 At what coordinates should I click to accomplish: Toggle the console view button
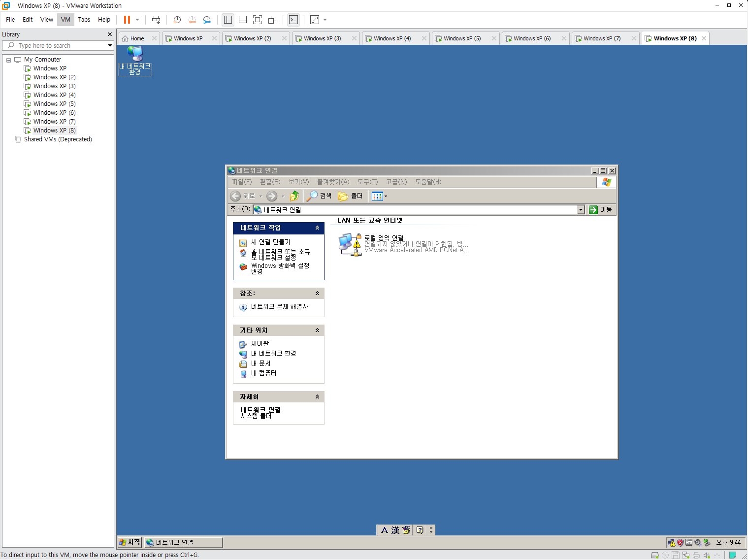(x=293, y=20)
